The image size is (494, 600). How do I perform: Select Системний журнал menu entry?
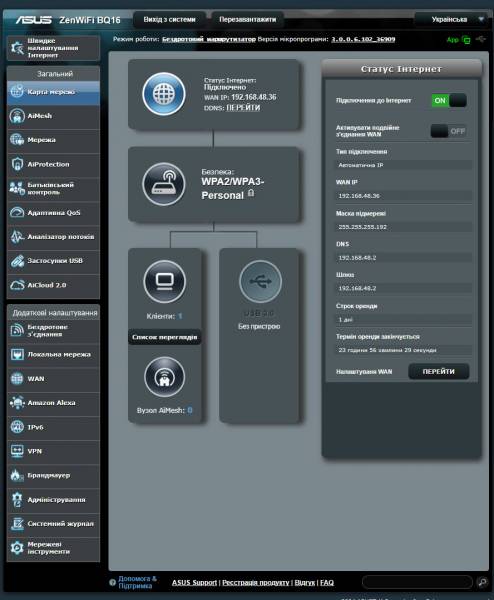point(53,524)
